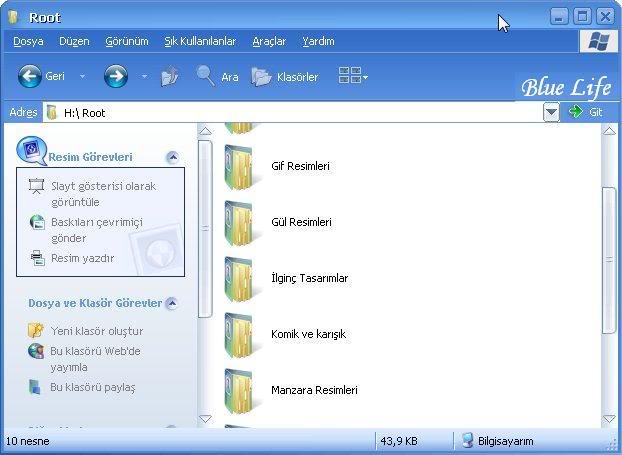
Task: Click the Geri back arrow button
Action: [x=30, y=76]
